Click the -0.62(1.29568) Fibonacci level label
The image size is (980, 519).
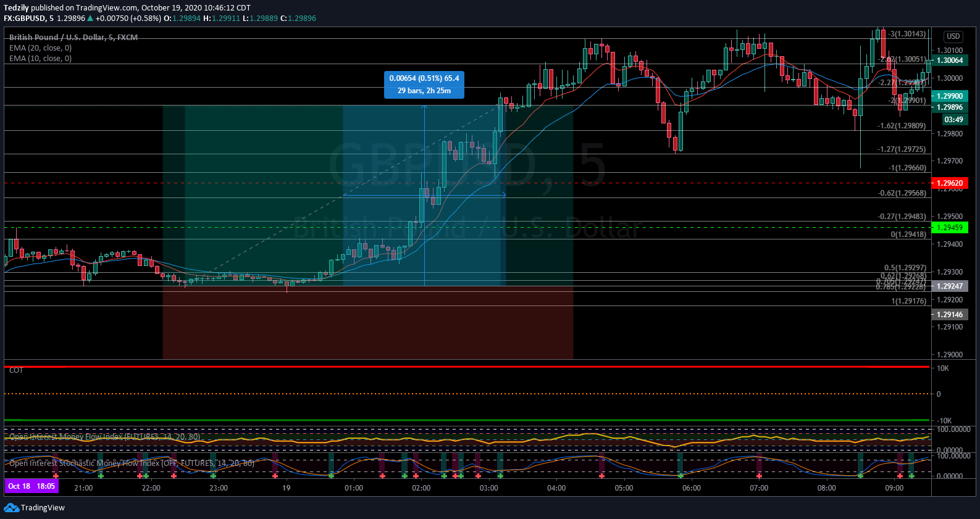[x=902, y=193]
